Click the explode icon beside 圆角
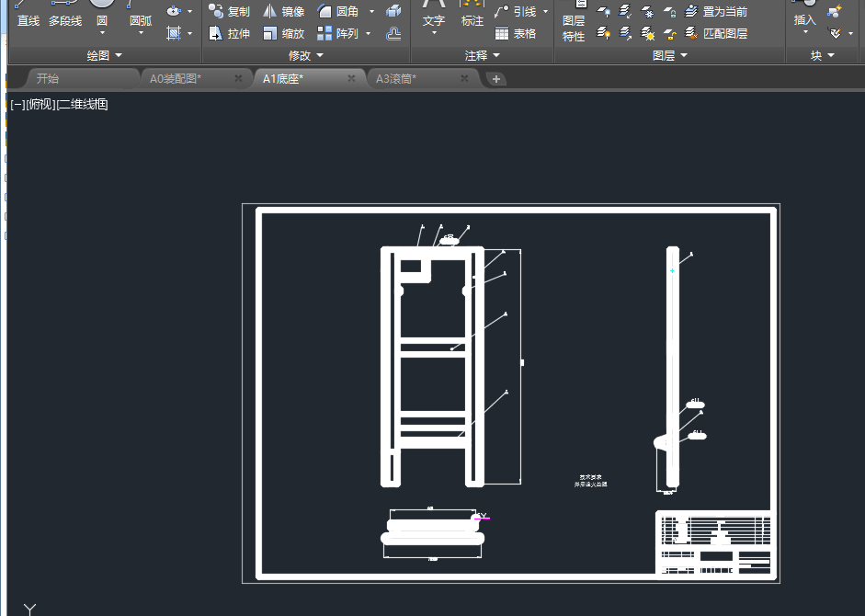This screenshot has width=865, height=616. pos(393,11)
